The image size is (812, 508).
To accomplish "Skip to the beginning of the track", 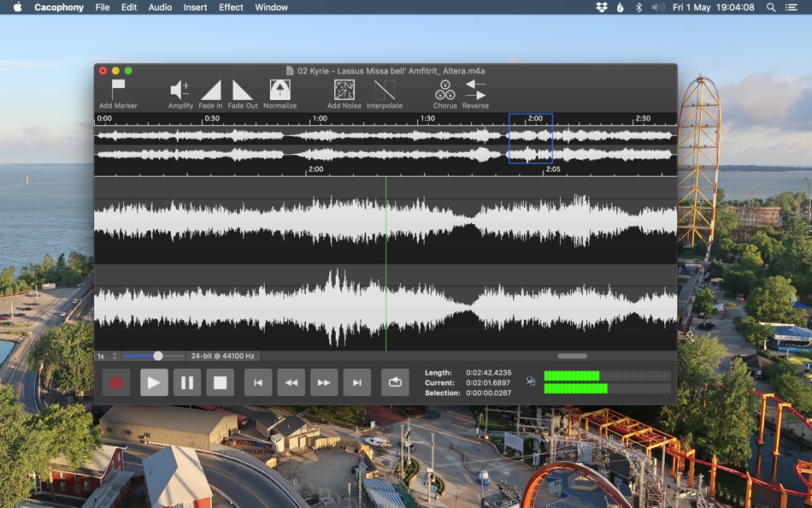I will [258, 382].
